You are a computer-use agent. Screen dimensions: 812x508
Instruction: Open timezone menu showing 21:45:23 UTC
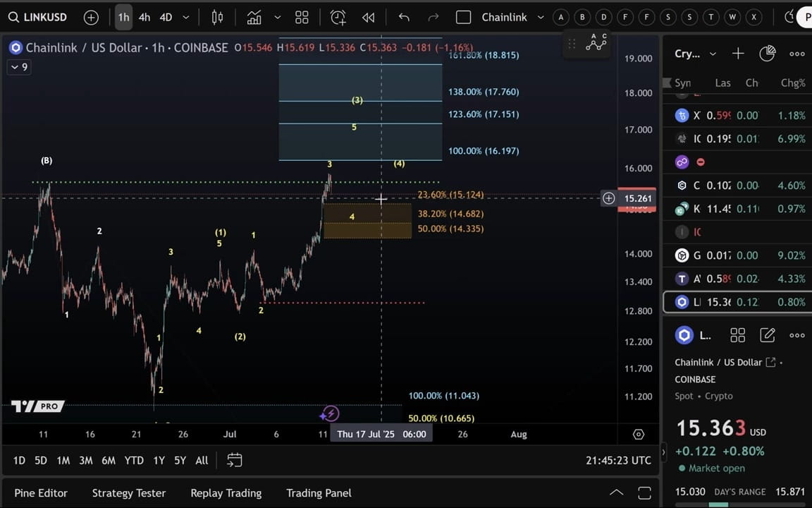(618, 460)
